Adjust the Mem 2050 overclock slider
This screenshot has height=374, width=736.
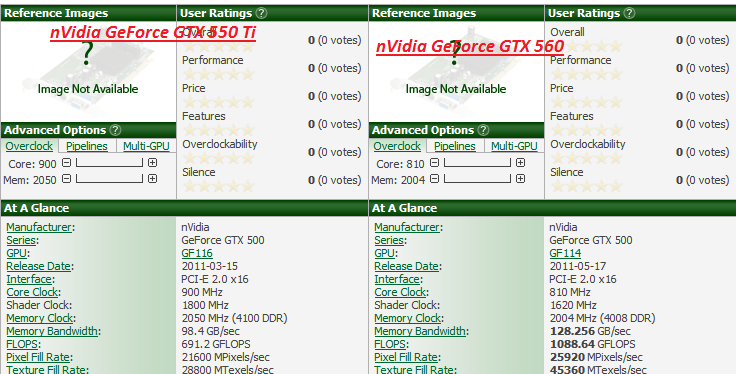(x=109, y=179)
